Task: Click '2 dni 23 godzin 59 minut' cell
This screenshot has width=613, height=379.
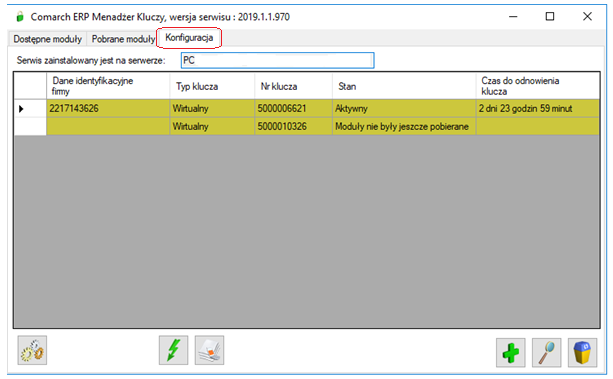Action: [x=538, y=108]
